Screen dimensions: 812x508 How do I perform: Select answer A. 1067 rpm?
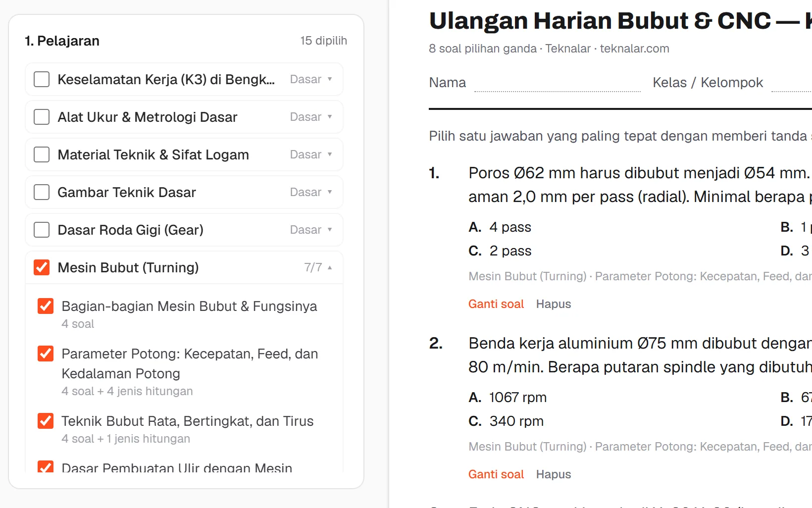point(507,397)
